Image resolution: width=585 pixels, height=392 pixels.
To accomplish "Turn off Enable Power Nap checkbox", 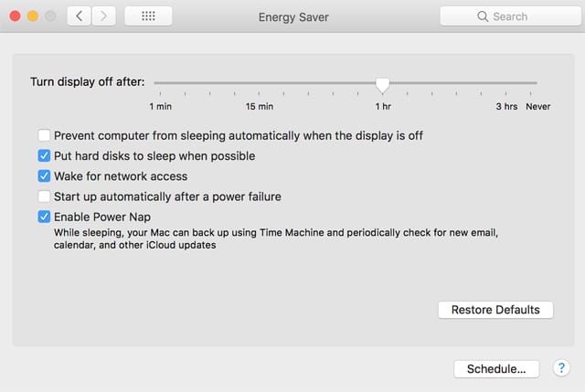I will click(x=45, y=217).
